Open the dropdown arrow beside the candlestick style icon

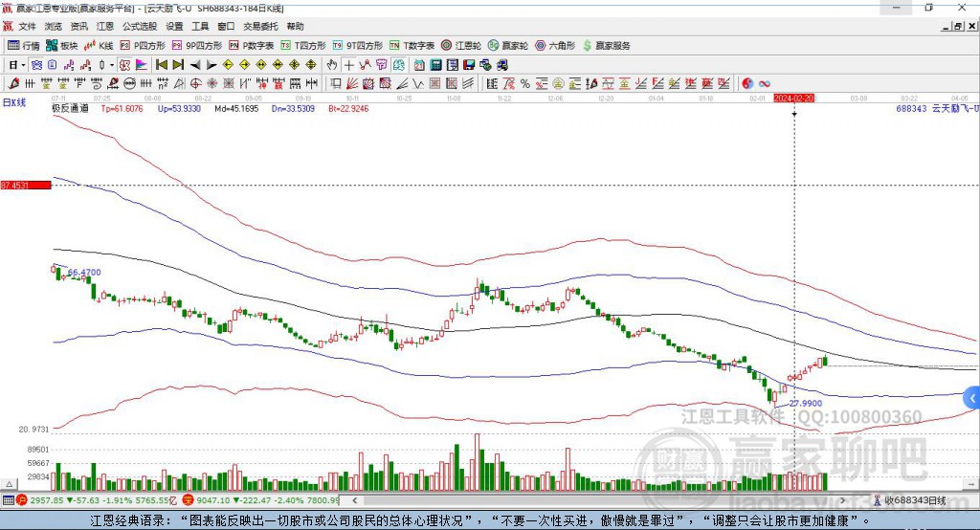click(x=112, y=65)
